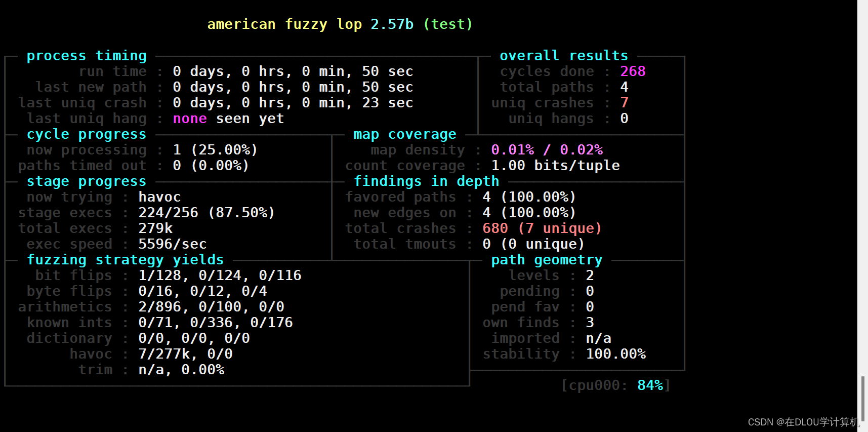Image resolution: width=868 pixels, height=432 pixels.
Task: Click byte flips value '0/16, 0/12, 0/4'
Action: (x=202, y=291)
